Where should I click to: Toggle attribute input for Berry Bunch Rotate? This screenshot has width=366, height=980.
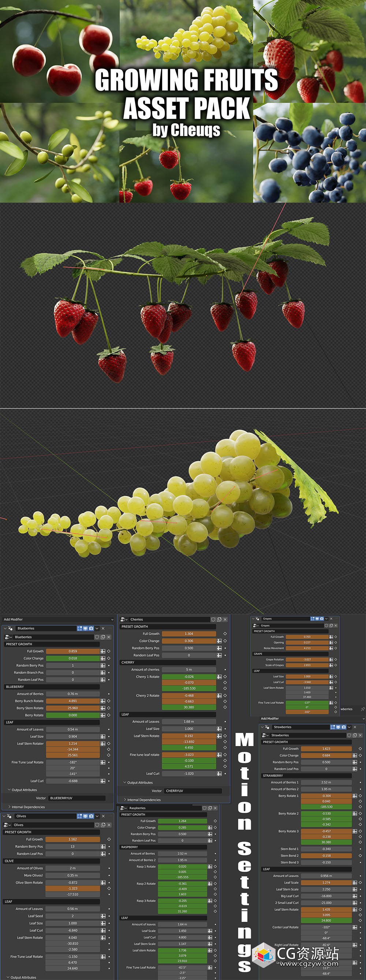pyautogui.click(x=103, y=701)
